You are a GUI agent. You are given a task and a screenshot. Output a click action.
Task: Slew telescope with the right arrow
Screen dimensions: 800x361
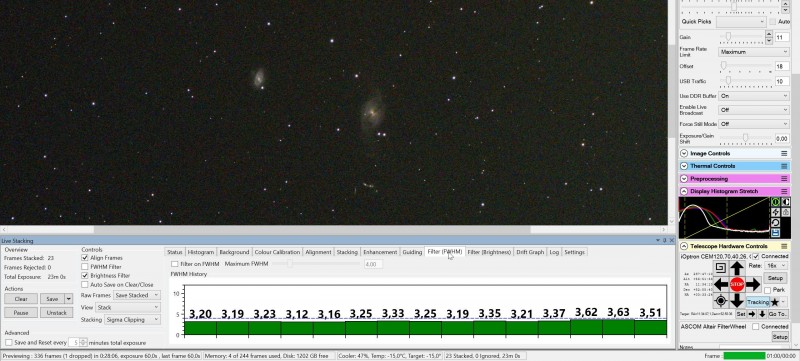(753, 284)
